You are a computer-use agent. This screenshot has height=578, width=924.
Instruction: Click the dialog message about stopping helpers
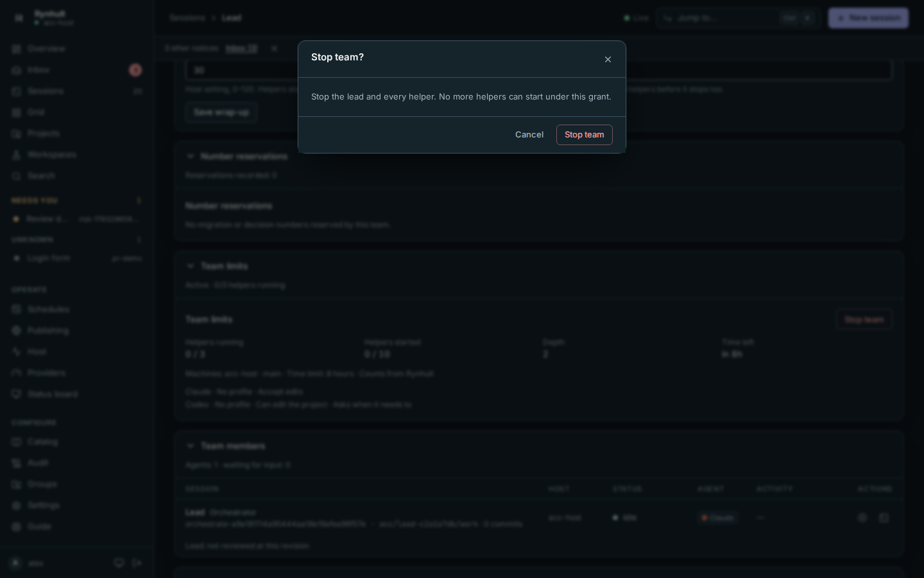point(461,97)
